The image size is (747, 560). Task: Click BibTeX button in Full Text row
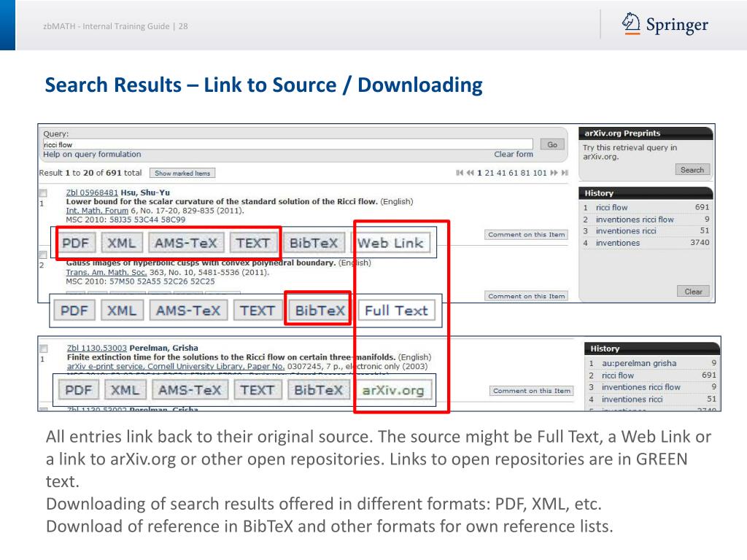pos(320,311)
